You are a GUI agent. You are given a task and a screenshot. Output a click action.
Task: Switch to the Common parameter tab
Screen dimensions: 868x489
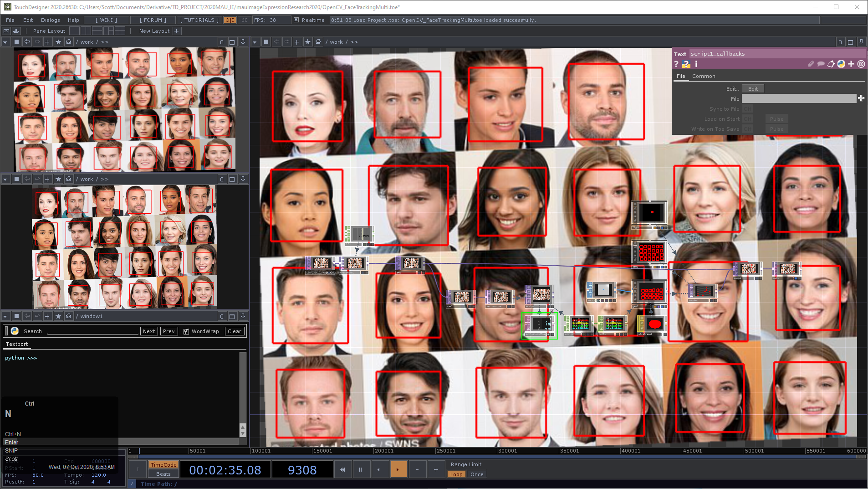click(x=704, y=76)
